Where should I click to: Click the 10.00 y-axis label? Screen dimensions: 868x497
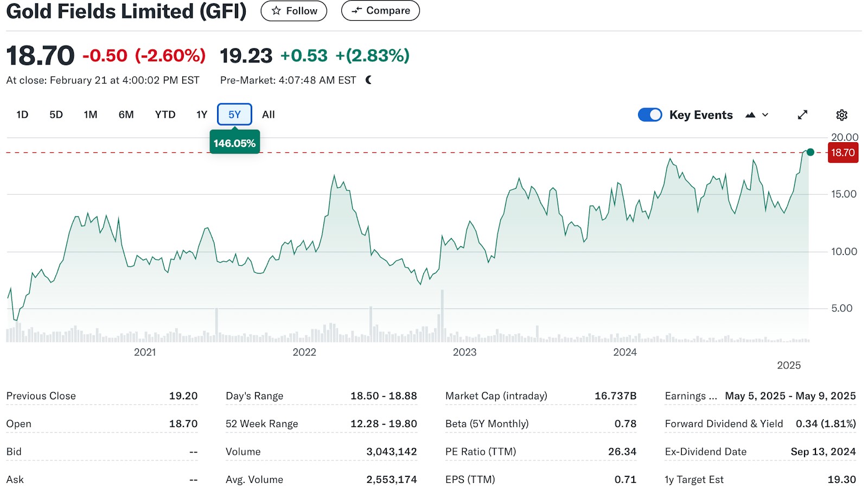point(844,251)
